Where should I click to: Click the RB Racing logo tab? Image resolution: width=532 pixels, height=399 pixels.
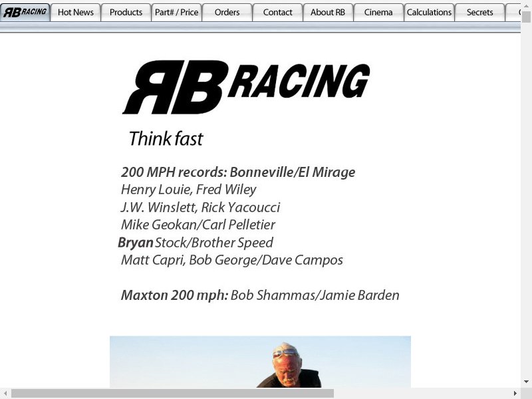(x=25, y=12)
